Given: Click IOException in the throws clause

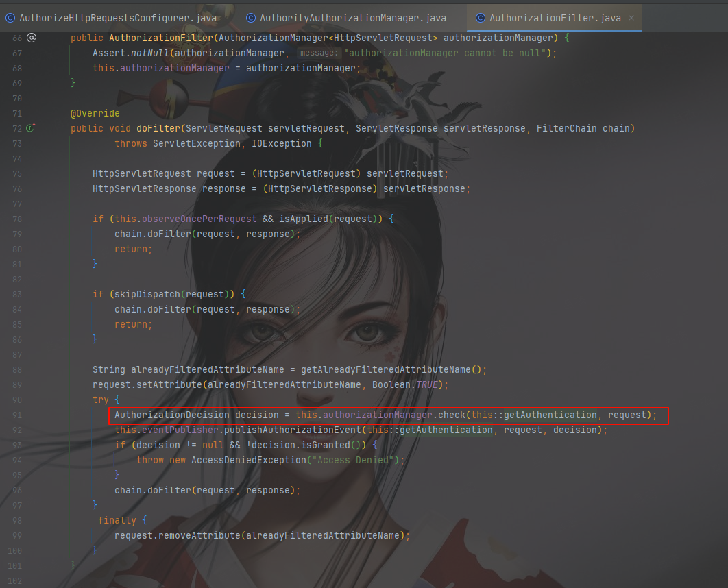Looking at the screenshot, I should [x=282, y=143].
